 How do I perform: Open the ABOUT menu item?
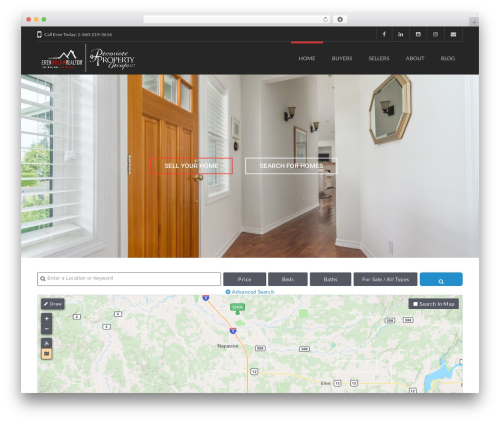(415, 58)
